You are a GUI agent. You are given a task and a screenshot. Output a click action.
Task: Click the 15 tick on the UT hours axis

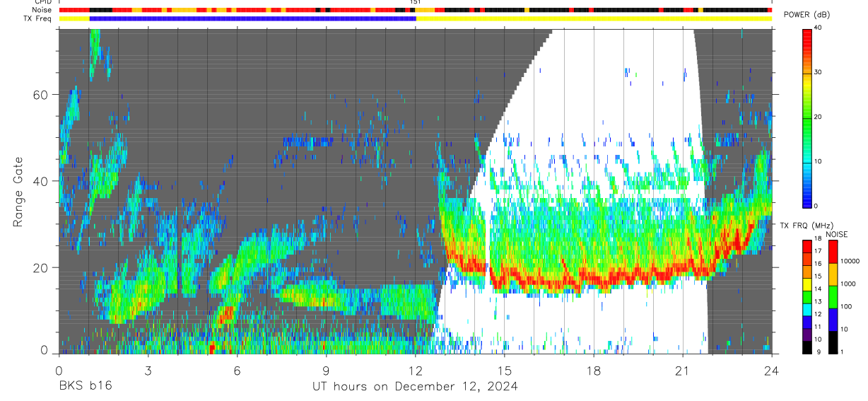coord(504,370)
